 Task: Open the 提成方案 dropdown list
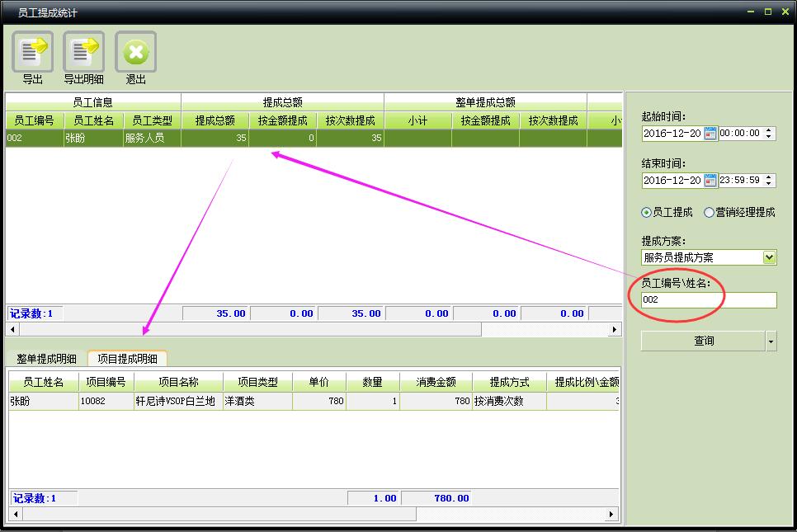tap(769, 257)
